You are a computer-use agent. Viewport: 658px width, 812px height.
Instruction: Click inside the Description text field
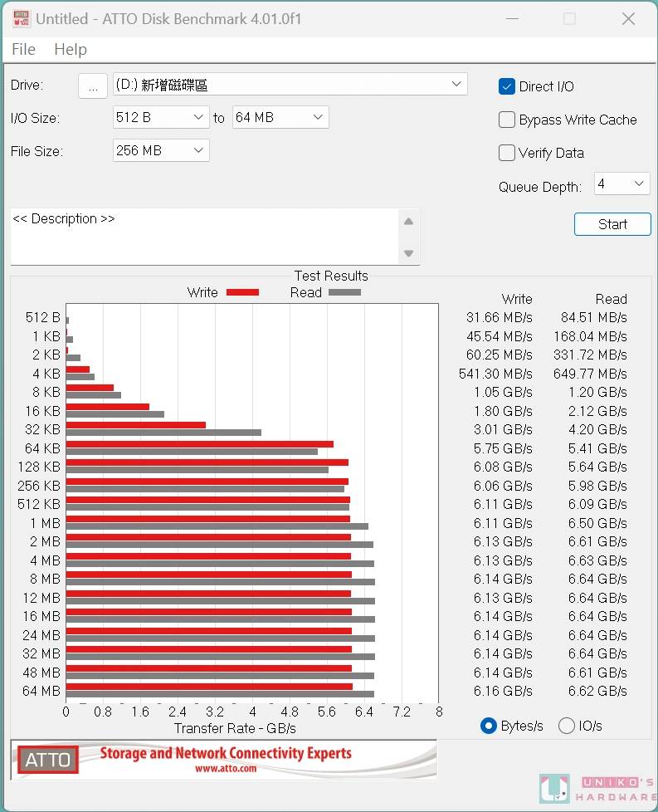click(x=204, y=237)
